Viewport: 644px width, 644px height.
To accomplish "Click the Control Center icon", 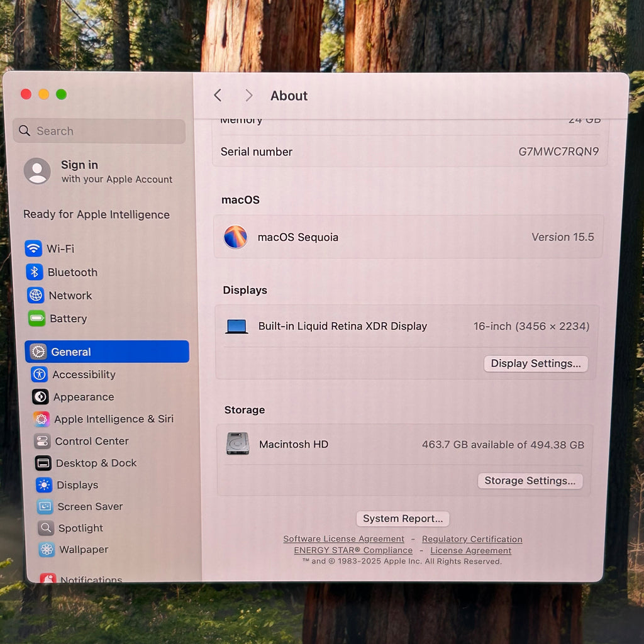I will coord(42,441).
